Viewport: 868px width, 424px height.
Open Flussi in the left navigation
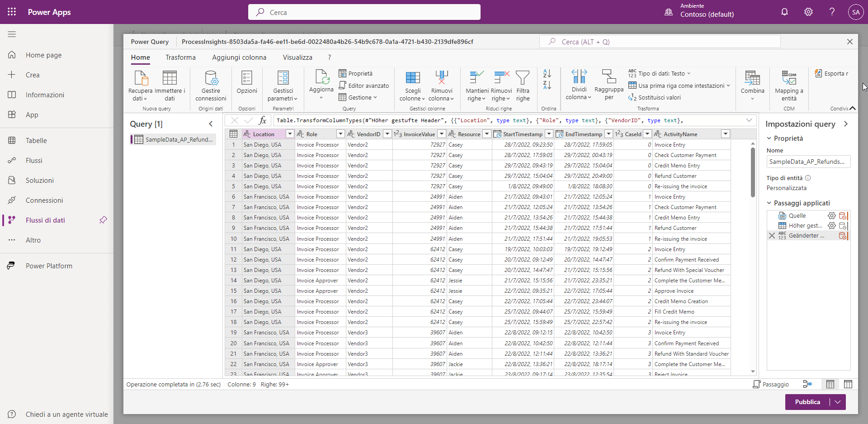click(x=34, y=161)
